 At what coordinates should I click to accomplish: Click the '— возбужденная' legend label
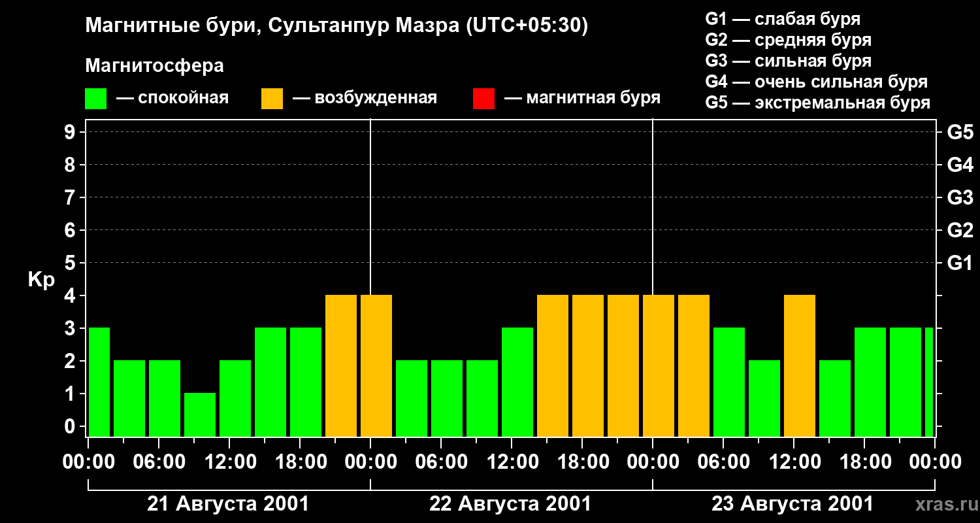(365, 99)
